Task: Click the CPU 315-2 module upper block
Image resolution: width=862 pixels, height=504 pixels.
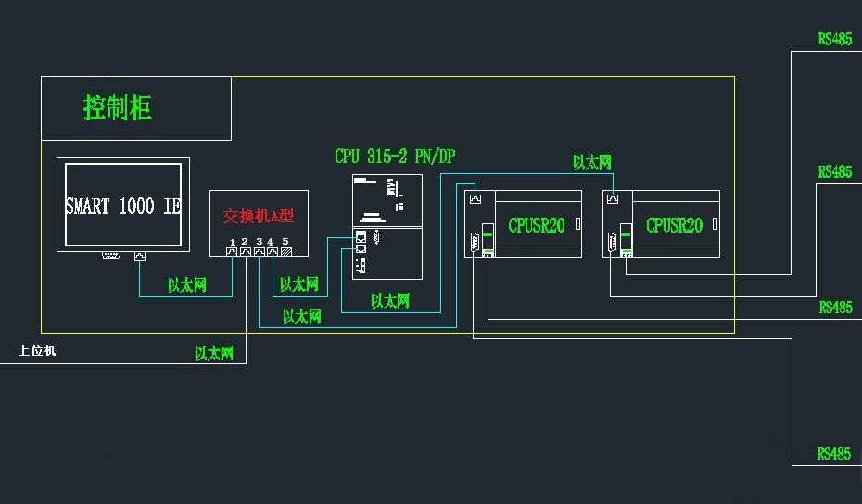Action: [387, 199]
